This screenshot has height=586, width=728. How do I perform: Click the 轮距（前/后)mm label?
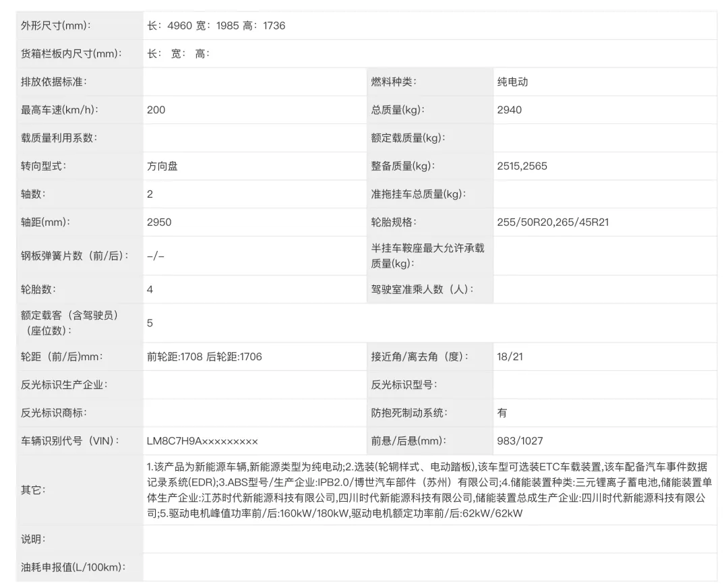pyautogui.click(x=62, y=357)
